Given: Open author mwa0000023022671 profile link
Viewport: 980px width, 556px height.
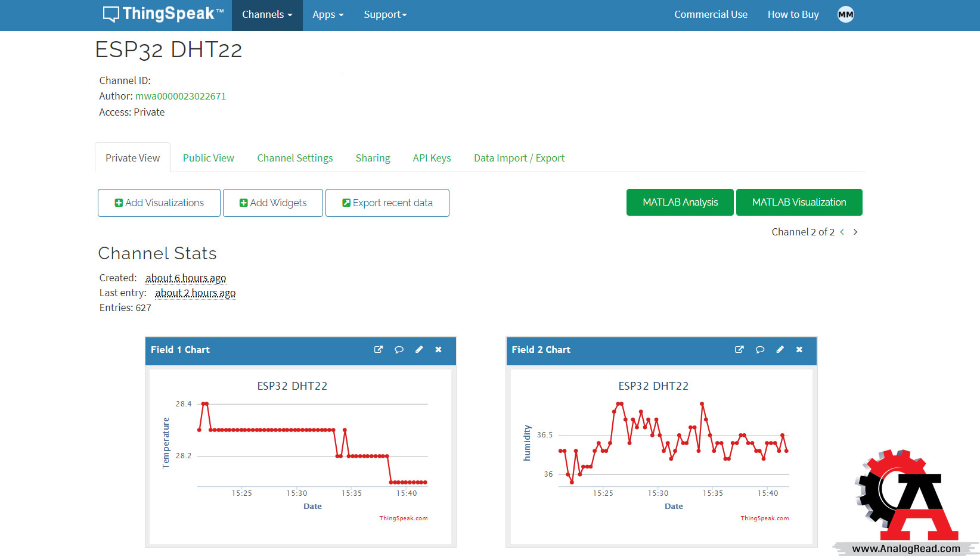Looking at the screenshot, I should coord(181,96).
